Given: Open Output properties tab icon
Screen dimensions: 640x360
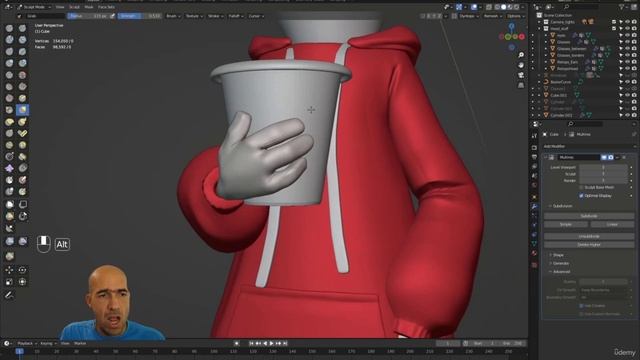Looking at the screenshot, I should [534, 157].
